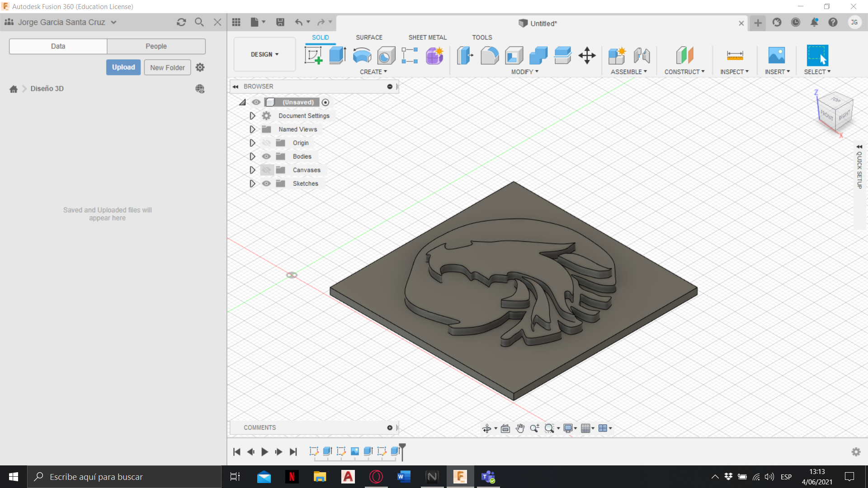Screen dimensions: 868x488
Task: Click the timeline marker at end
Action: click(x=402, y=451)
